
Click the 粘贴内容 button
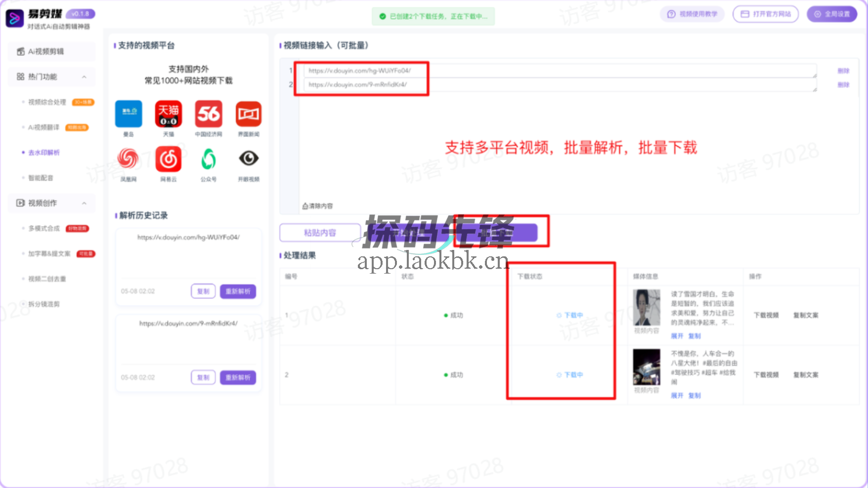[x=319, y=232]
